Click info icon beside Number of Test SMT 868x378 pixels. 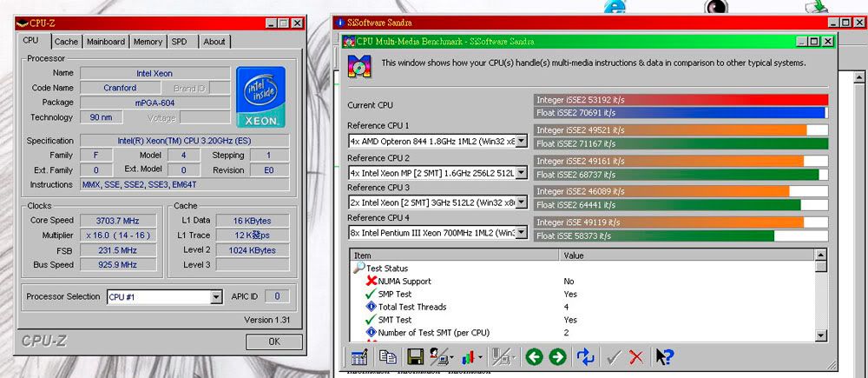tap(372, 333)
